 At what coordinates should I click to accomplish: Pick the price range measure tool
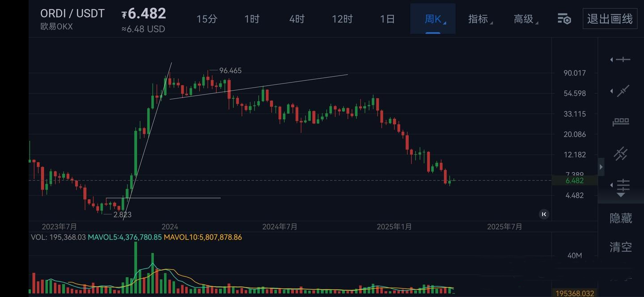(x=621, y=122)
